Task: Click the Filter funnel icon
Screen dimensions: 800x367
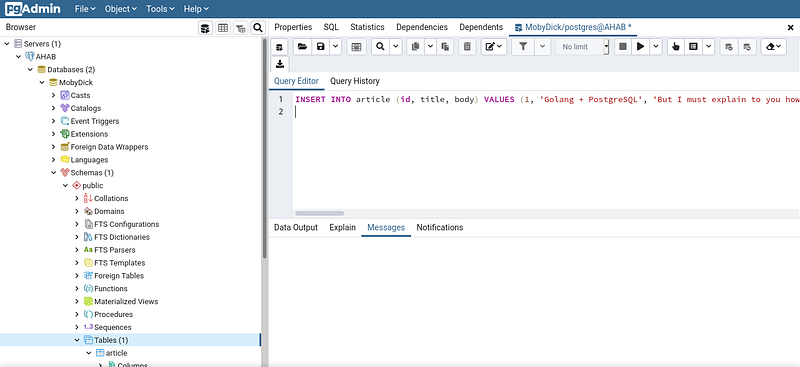Action: [523, 46]
